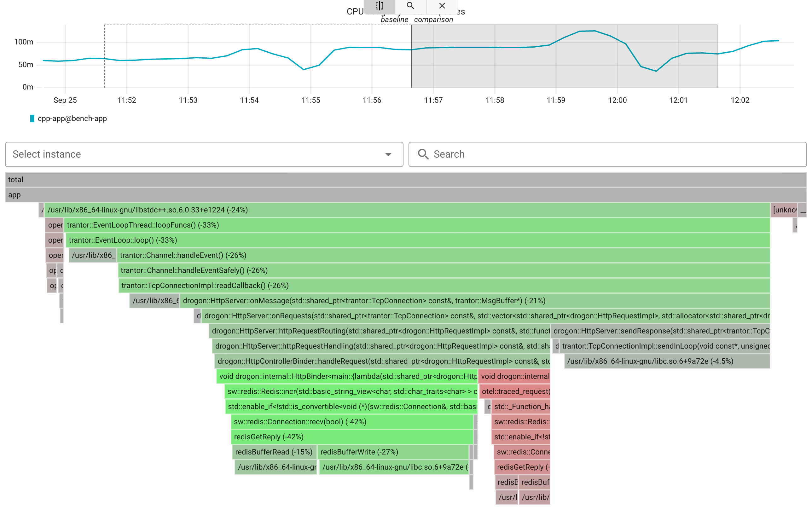Click the red void drogon::internal frame
The image size is (812, 515).
point(514,376)
